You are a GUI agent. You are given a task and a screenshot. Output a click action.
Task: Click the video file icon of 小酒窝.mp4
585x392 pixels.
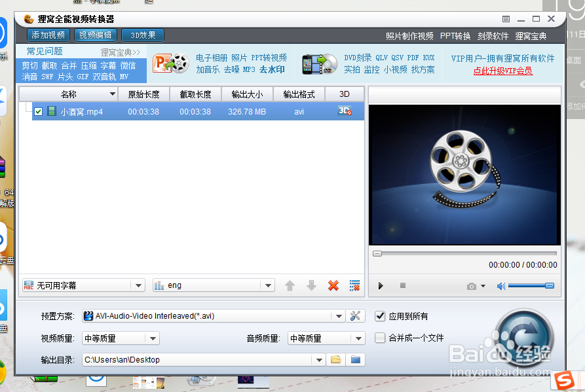pos(52,111)
